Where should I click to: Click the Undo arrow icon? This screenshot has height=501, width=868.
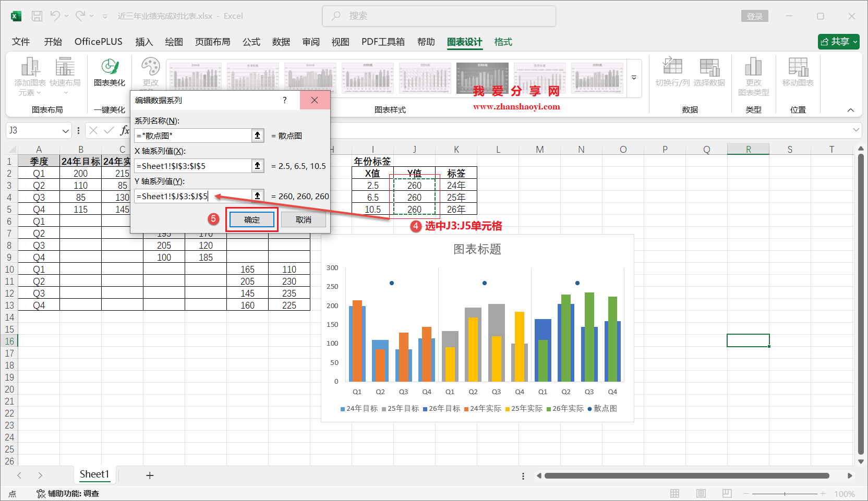(x=55, y=16)
